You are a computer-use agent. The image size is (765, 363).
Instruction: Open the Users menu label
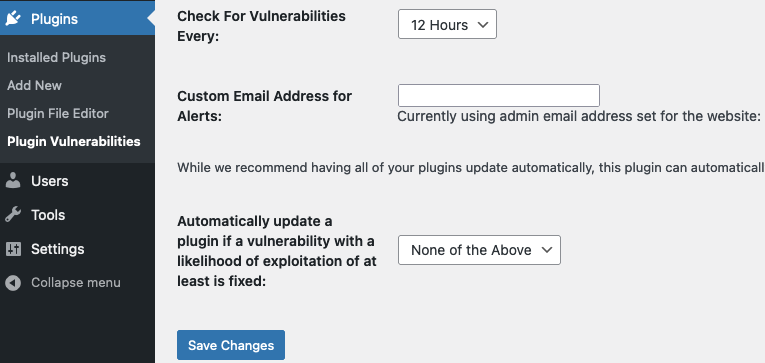[x=50, y=181]
